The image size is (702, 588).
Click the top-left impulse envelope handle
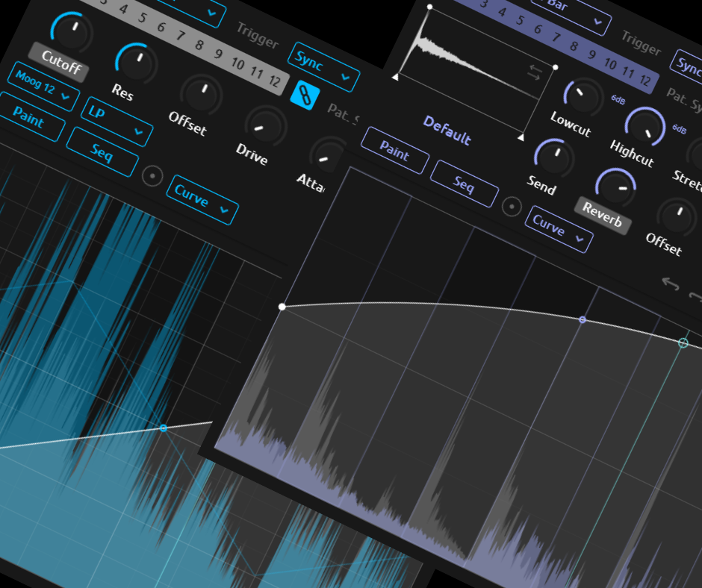429,7
